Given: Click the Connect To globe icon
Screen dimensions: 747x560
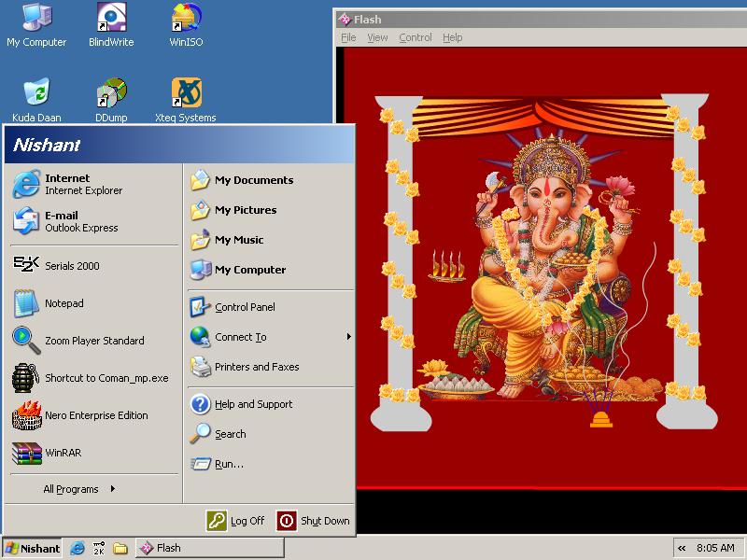Looking at the screenshot, I should [x=200, y=337].
